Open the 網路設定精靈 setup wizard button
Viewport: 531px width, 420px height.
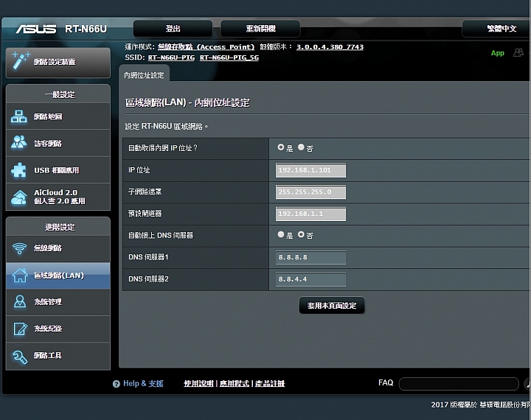(x=58, y=63)
